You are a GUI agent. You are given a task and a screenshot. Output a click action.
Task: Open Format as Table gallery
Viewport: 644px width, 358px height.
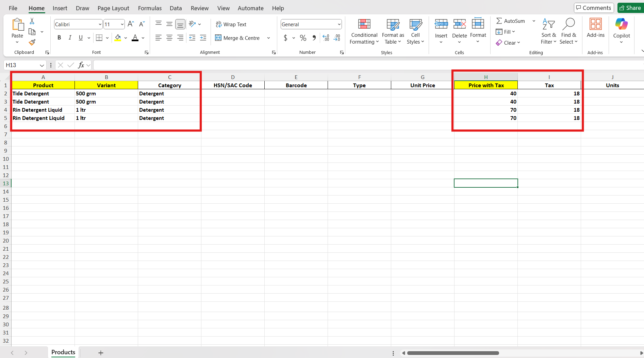click(393, 31)
